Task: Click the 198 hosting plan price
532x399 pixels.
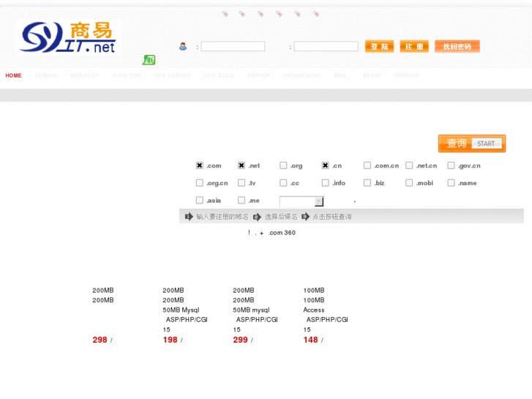Action: pos(170,340)
